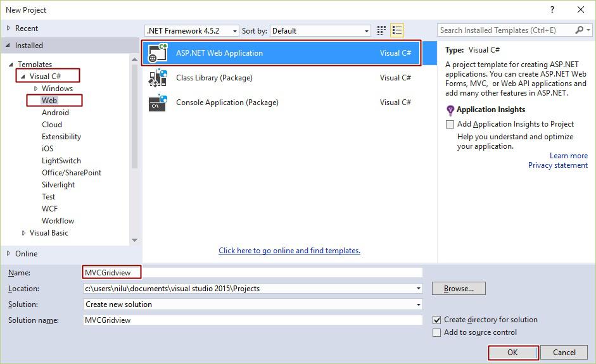Collapse the Installed section

coord(8,45)
